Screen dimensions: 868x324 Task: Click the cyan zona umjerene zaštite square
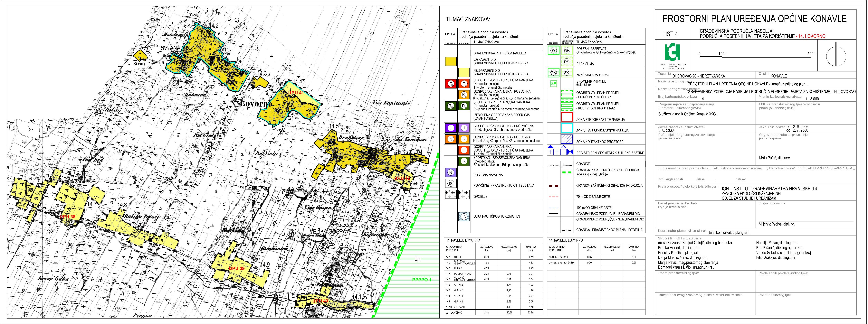click(x=567, y=128)
